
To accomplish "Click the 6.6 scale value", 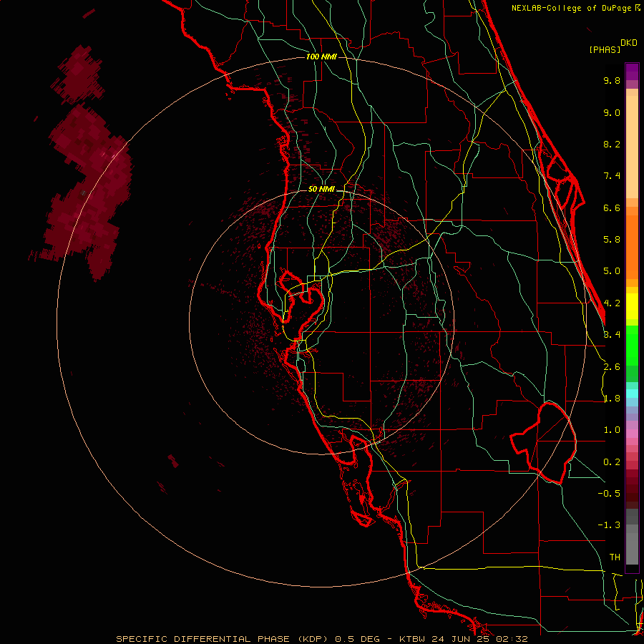I will coord(612,208).
